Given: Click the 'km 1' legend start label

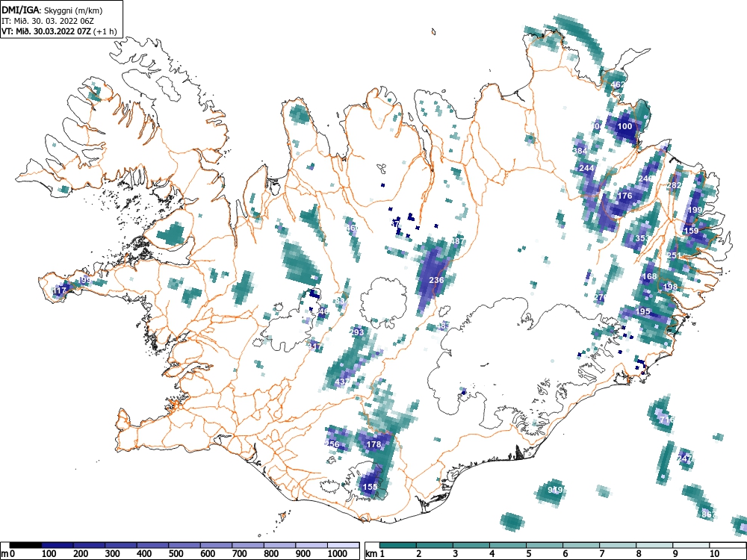Looking at the screenshot, I should click(x=376, y=554).
